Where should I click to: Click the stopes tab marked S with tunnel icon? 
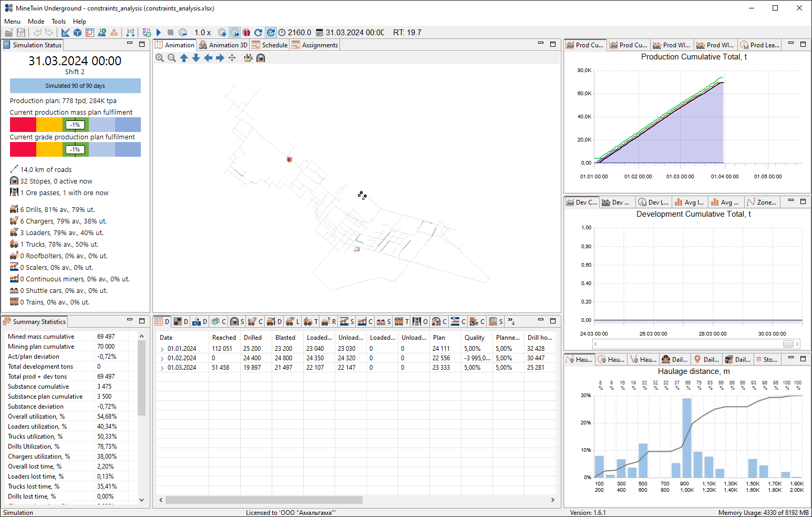[x=238, y=321]
